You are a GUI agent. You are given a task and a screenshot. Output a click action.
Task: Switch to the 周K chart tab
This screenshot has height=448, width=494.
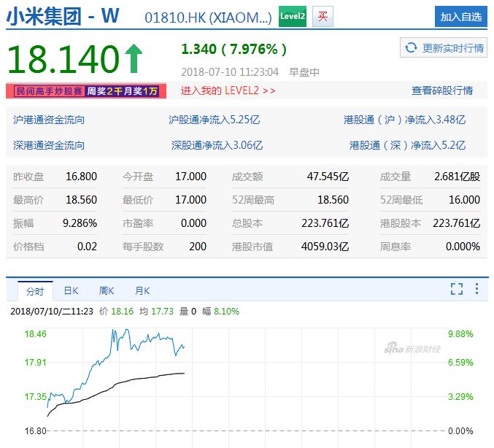click(107, 290)
